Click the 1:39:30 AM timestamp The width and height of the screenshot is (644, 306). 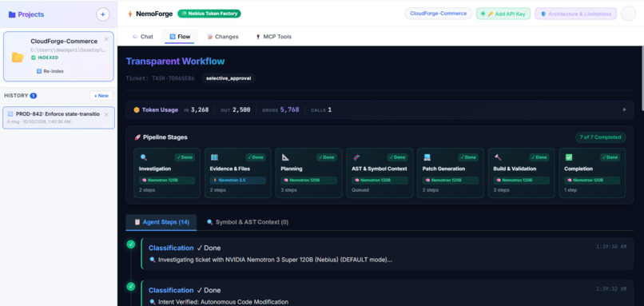611,247
